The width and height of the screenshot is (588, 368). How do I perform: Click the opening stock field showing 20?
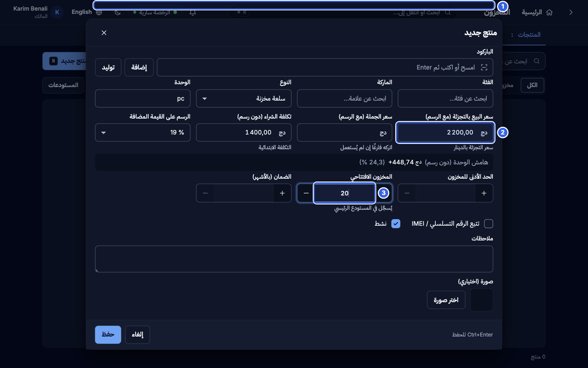(x=345, y=193)
